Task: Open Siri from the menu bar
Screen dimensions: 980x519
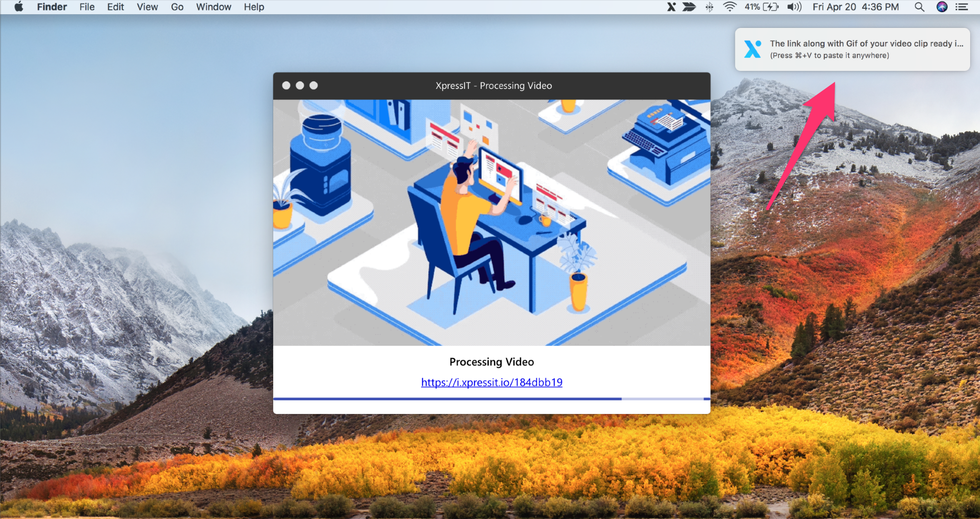Action: (942, 7)
